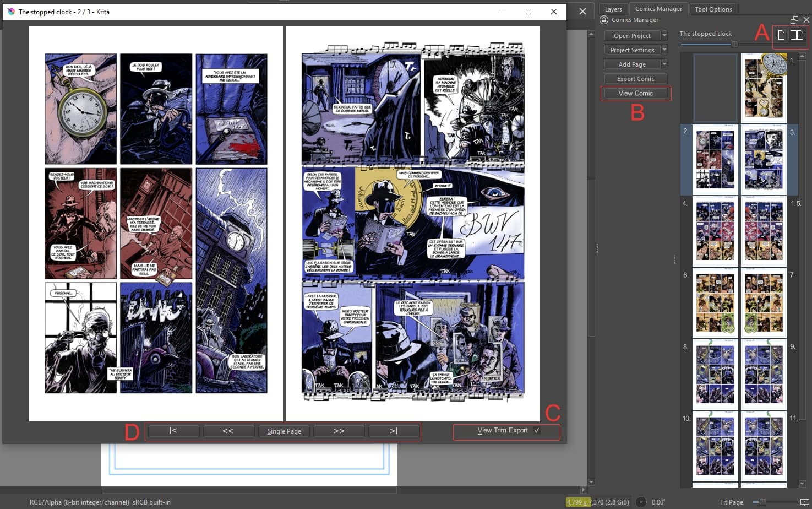
Task: Select the page 11 thumbnail
Action: (764, 446)
